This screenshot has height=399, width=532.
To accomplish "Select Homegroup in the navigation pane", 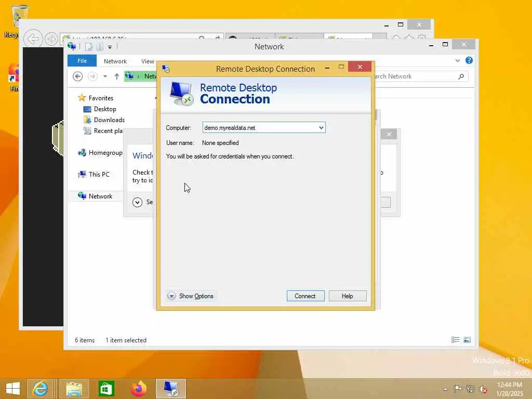I will coord(105,153).
